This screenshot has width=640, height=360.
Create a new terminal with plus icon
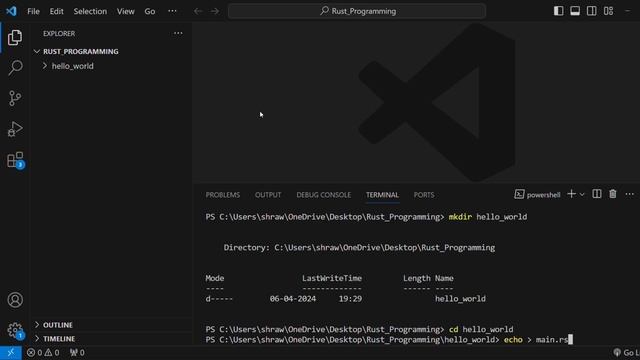(571, 194)
